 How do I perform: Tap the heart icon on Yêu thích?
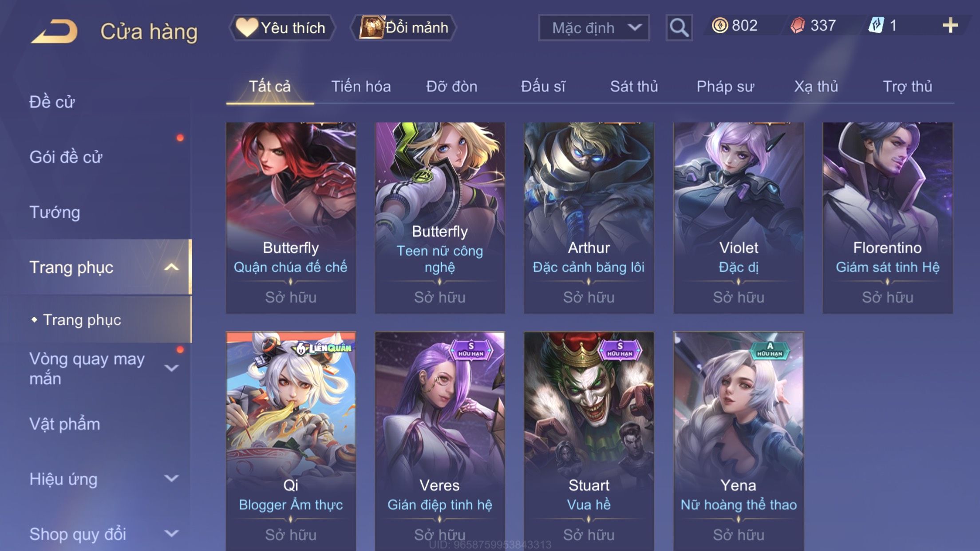(247, 27)
